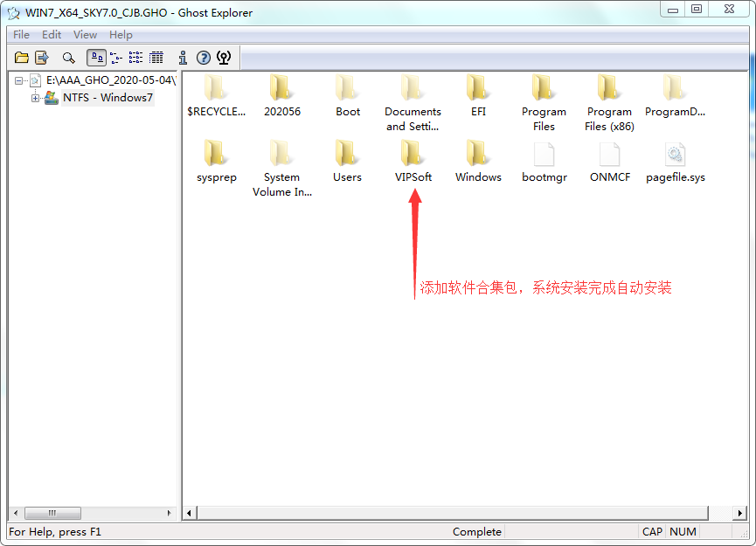The image size is (756, 546).
Task: Select the Windows folder
Action: [x=478, y=162]
